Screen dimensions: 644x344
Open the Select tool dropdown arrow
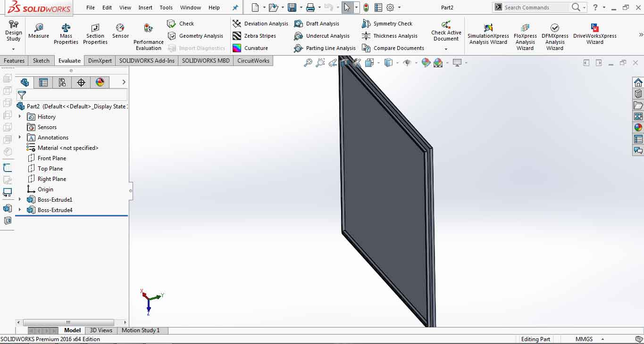point(356,8)
